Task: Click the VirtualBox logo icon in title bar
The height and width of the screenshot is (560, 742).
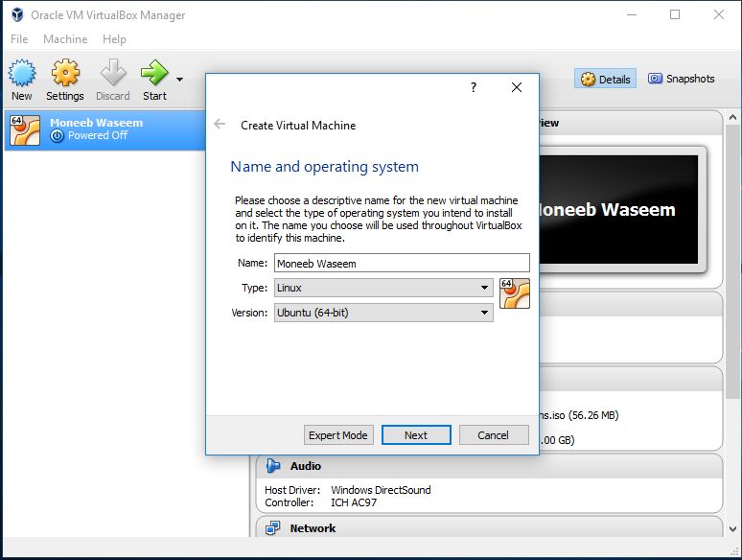Action: coord(17,14)
